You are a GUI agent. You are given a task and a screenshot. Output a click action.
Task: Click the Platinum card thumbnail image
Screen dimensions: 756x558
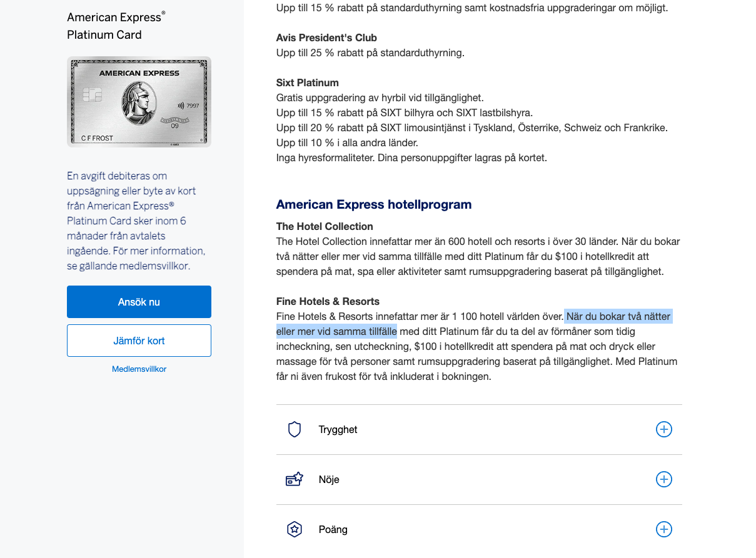coord(139,102)
